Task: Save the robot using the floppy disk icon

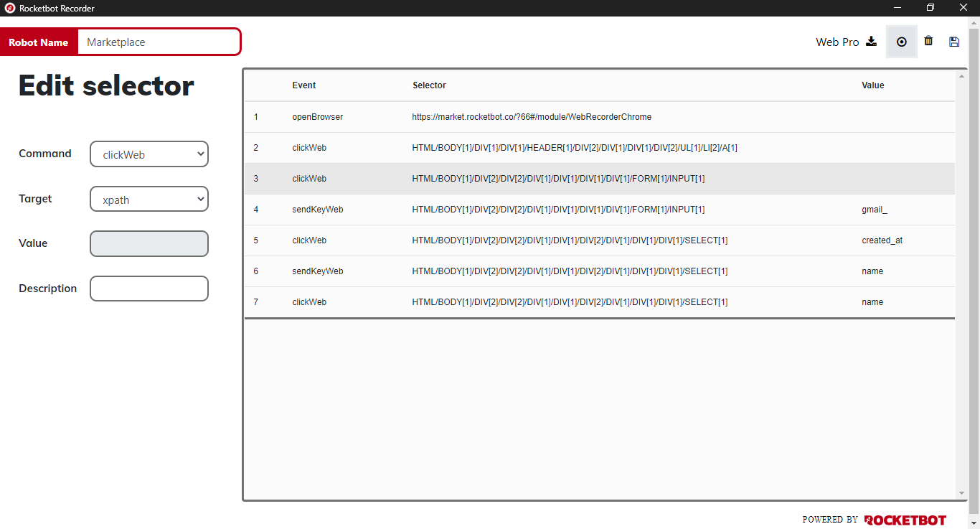Action: click(954, 42)
